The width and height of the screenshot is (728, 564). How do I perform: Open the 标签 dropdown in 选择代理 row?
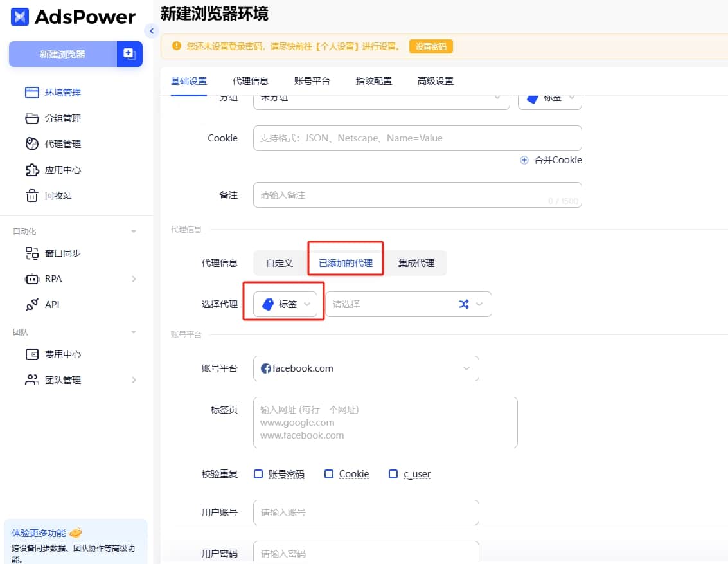[x=285, y=304]
